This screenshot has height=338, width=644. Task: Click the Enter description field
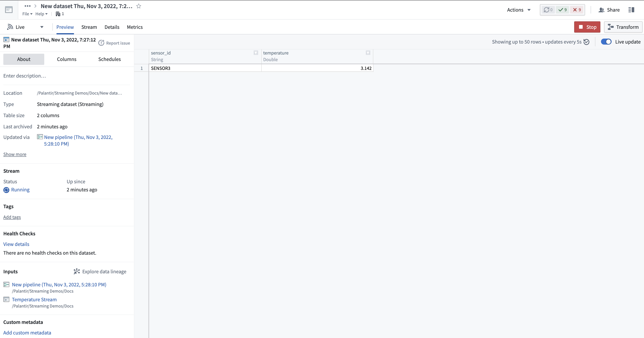[25, 76]
